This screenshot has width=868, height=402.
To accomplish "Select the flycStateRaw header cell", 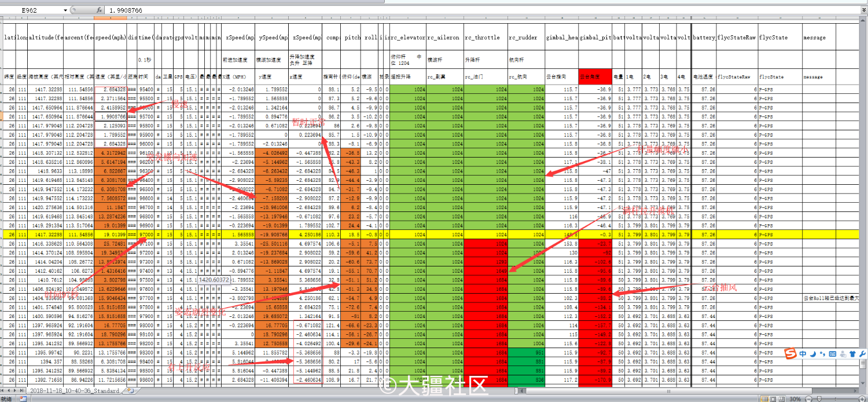I will coord(737,38).
